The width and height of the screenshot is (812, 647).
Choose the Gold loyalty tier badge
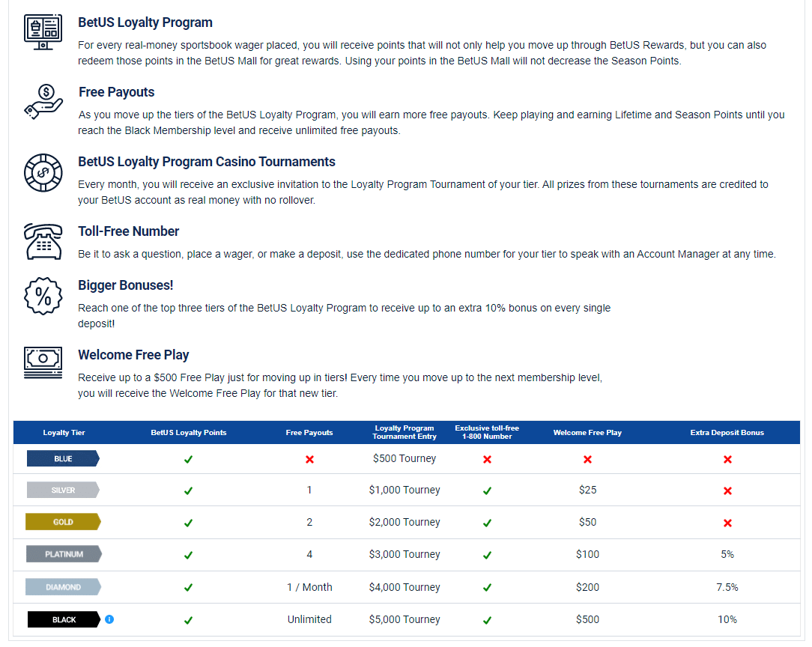63,522
